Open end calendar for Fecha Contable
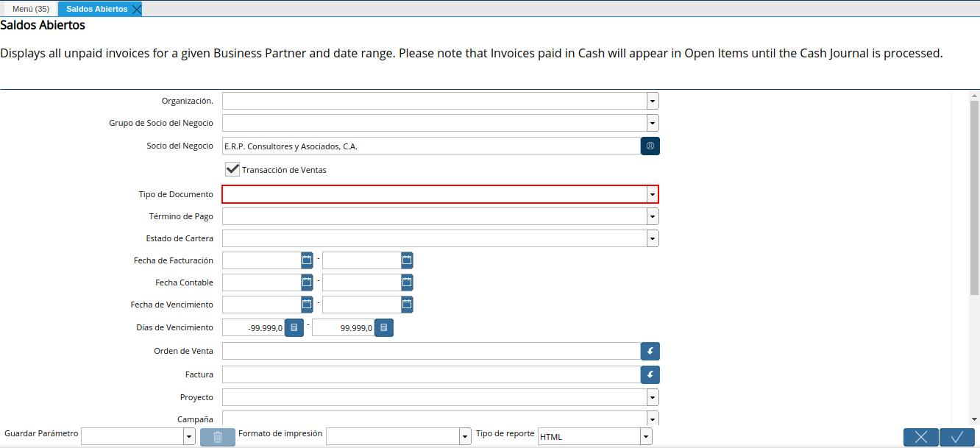Image resolution: width=980 pixels, height=448 pixels. (407, 282)
